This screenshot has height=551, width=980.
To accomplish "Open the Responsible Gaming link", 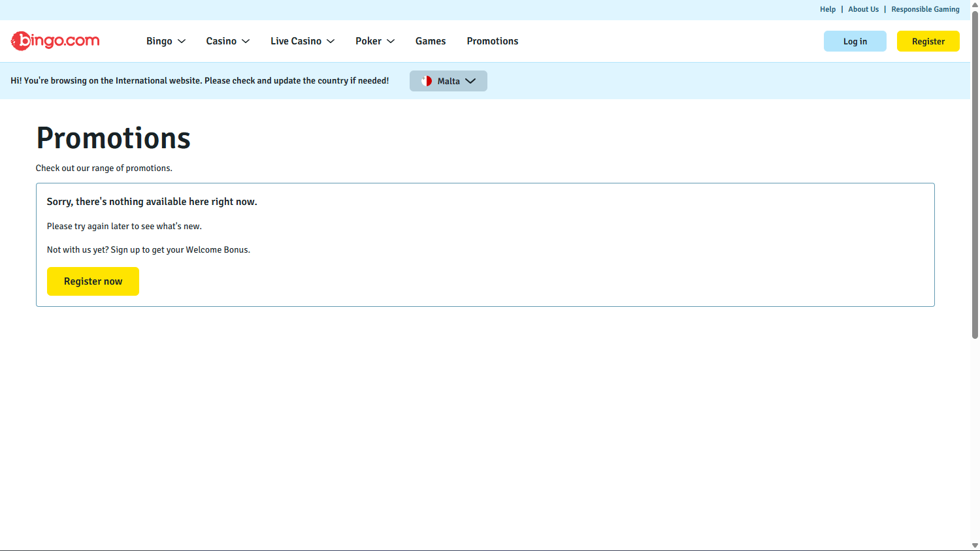I will click(x=925, y=9).
